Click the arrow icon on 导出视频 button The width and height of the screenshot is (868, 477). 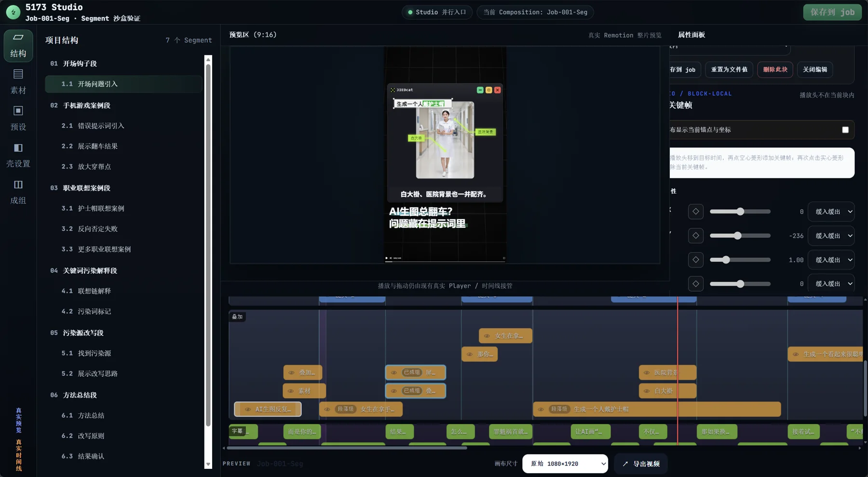tap(625, 464)
